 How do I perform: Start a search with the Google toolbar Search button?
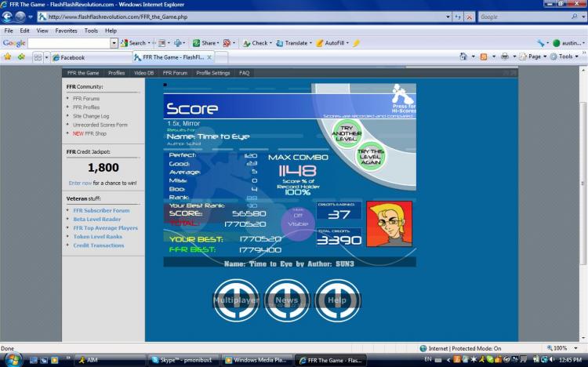point(133,43)
